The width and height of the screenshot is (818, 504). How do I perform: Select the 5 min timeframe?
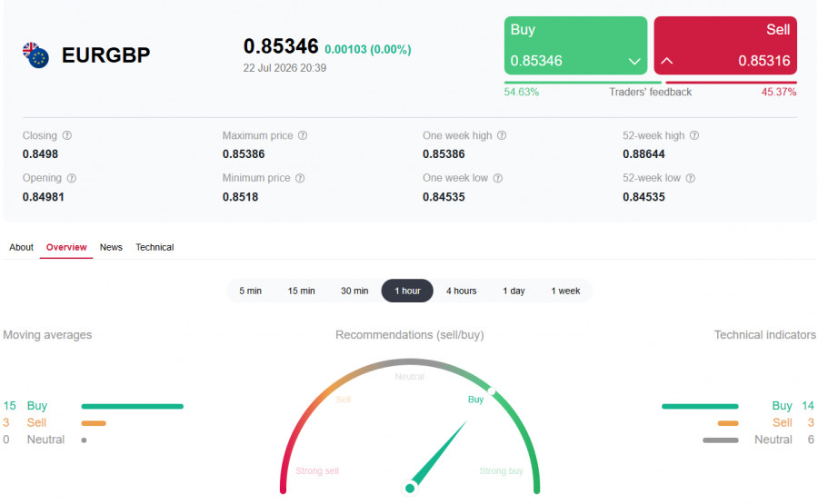(251, 291)
